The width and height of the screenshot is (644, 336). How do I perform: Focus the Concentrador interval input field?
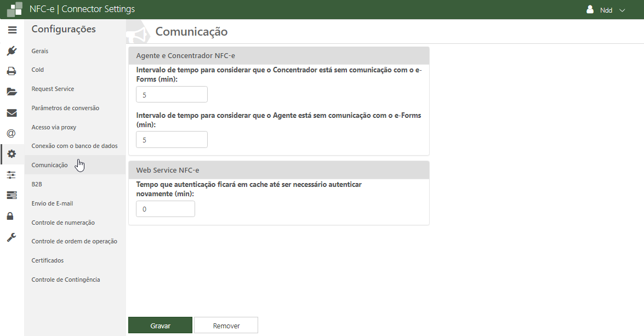point(172,94)
